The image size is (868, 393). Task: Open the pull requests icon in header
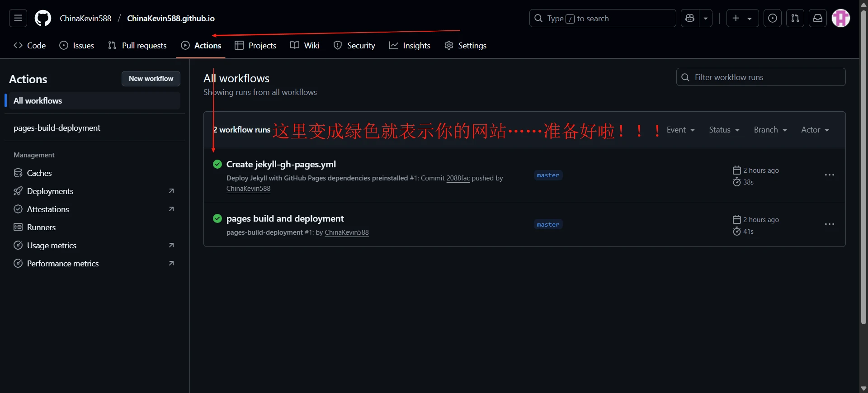pyautogui.click(x=795, y=18)
